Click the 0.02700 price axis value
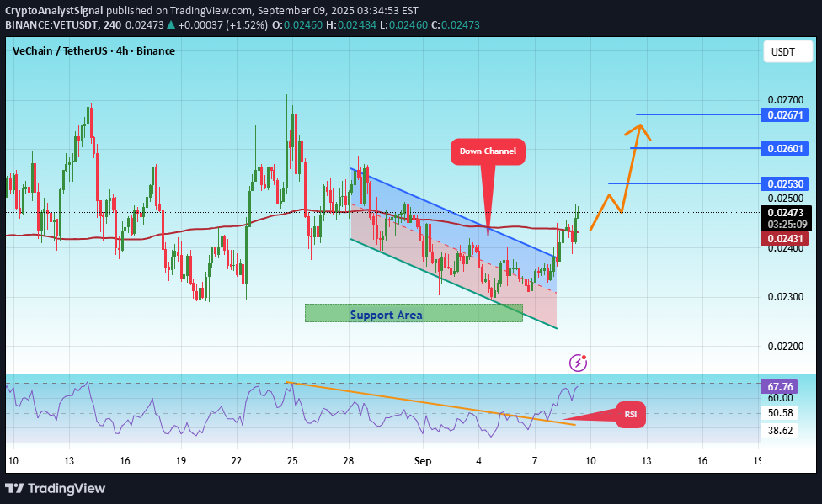822x504 pixels. click(x=785, y=99)
